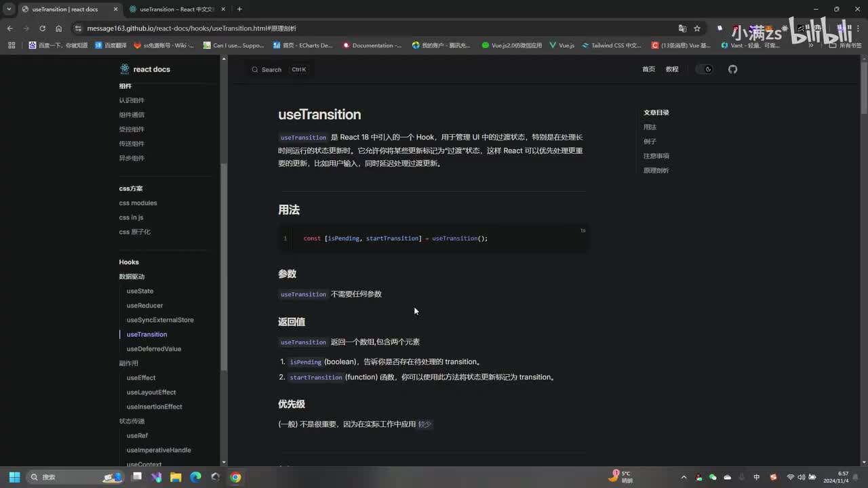Click the Hooks section heading in sidebar
The height and width of the screenshot is (488, 868).
point(129,262)
